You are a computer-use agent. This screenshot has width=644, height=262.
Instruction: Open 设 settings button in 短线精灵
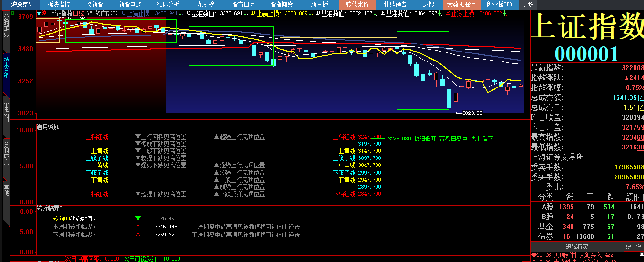(x=638, y=246)
